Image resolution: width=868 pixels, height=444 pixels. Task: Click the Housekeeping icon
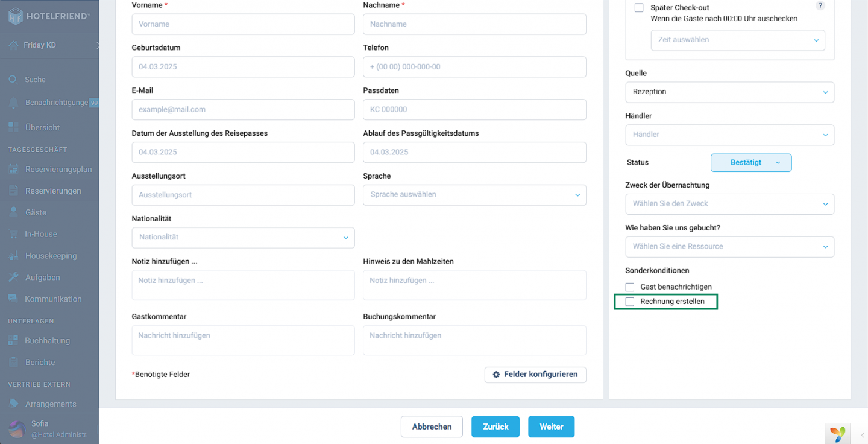pyautogui.click(x=13, y=256)
